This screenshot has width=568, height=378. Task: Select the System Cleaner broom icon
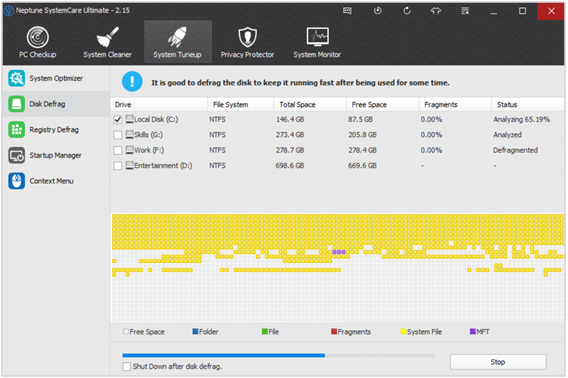[x=107, y=37]
